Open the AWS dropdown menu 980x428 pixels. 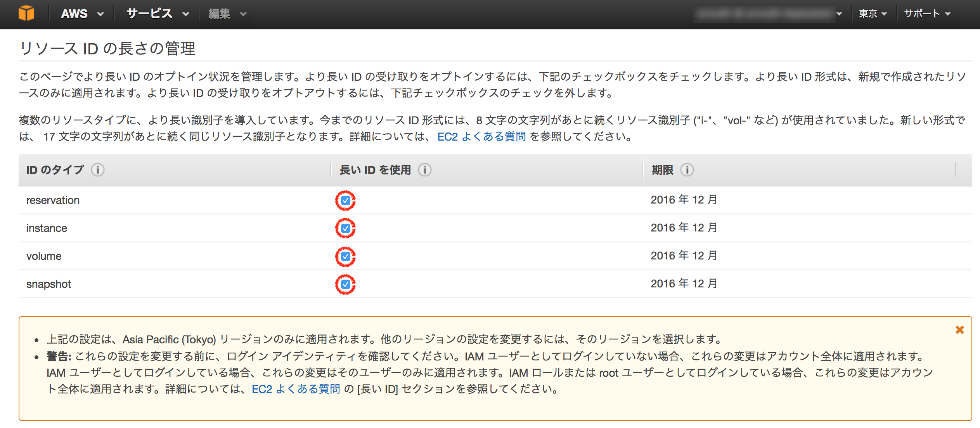(82, 14)
